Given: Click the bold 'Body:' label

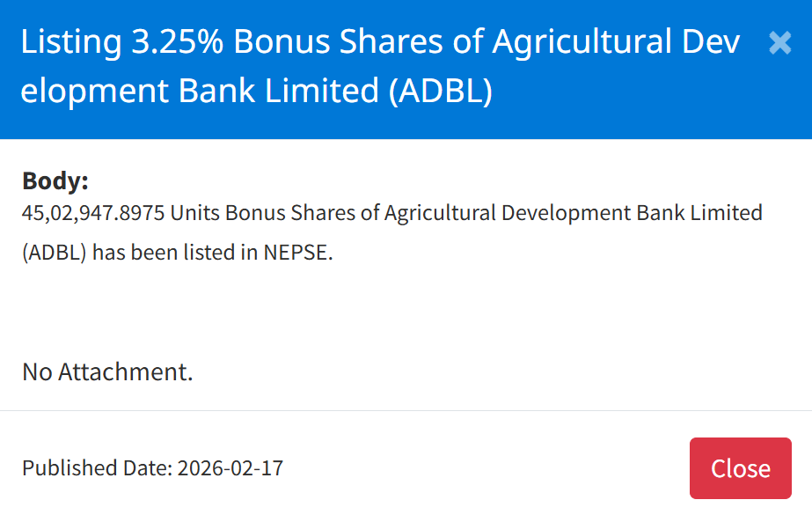Looking at the screenshot, I should 55,181.
